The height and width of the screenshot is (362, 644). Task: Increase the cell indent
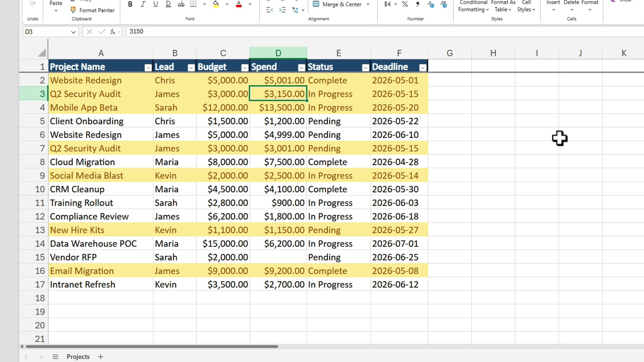pyautogui.click(x=282, y=10)
